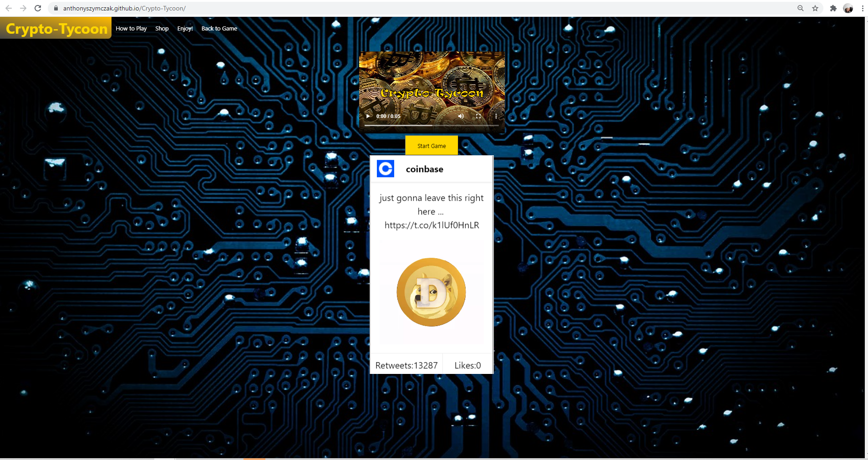Click Back to Game in navbar

tap(219, 28)
